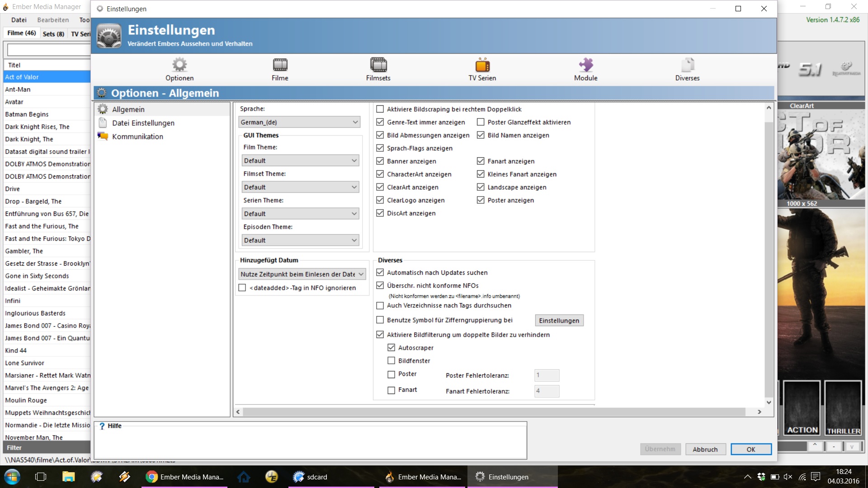Click the Fanart Fehlertoleranz field
Image resolution: width=868 pixels, height=488 pixels.
[547, 391]
